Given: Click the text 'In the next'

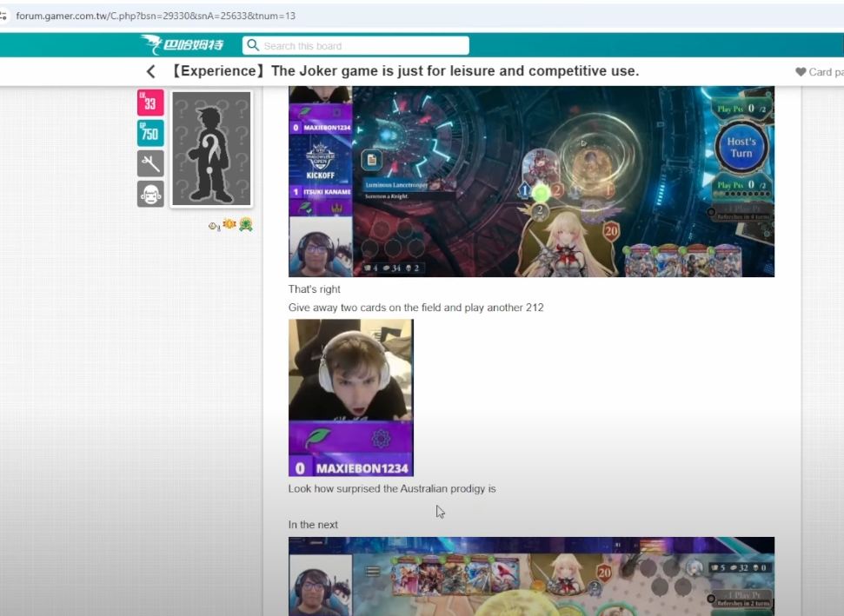Looking at the screenshot, I should (313, 525).
